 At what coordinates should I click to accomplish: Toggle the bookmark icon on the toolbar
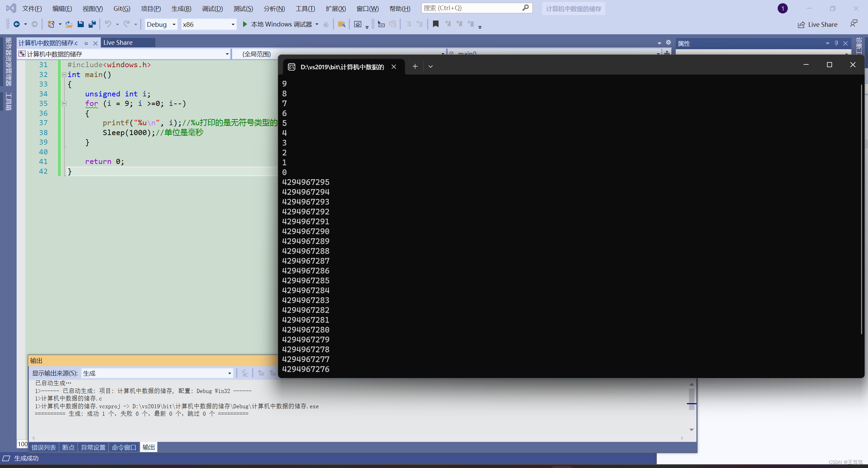click(x=436, y=24)
